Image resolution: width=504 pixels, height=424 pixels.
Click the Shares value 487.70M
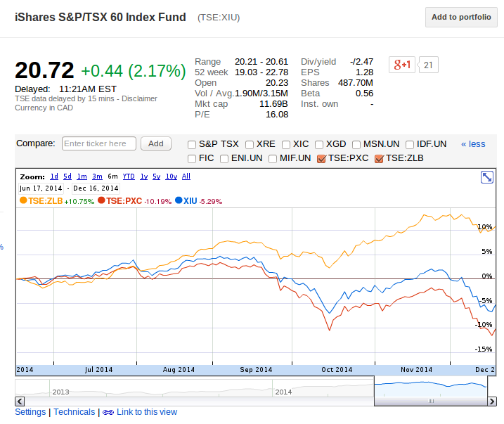356,82
